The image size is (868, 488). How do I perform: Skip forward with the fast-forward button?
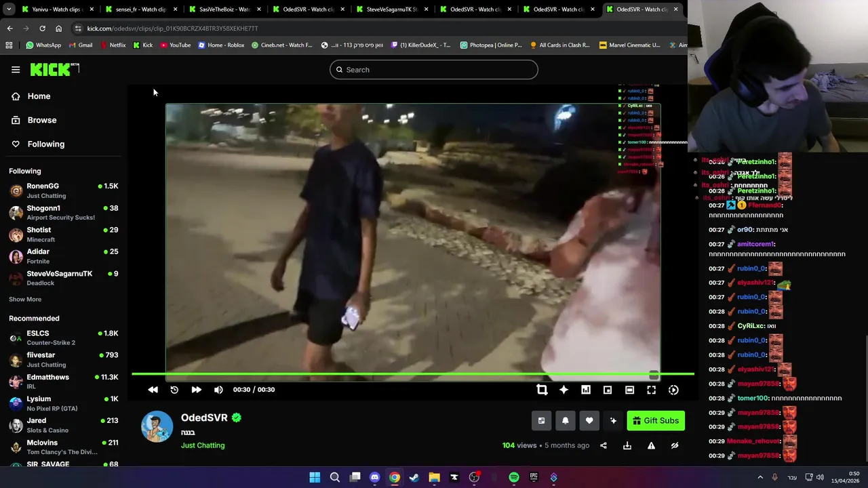pyautogui.click(x=196, y=390)
